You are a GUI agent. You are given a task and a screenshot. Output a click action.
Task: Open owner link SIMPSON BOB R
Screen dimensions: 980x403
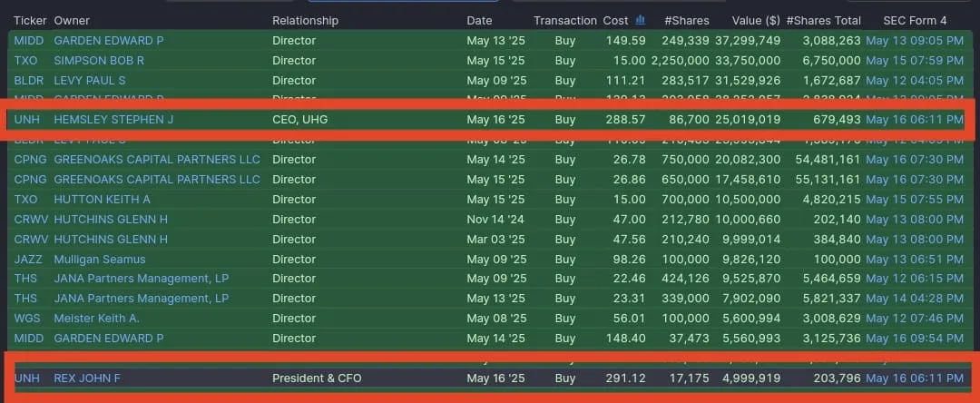(x=100, y=61)
